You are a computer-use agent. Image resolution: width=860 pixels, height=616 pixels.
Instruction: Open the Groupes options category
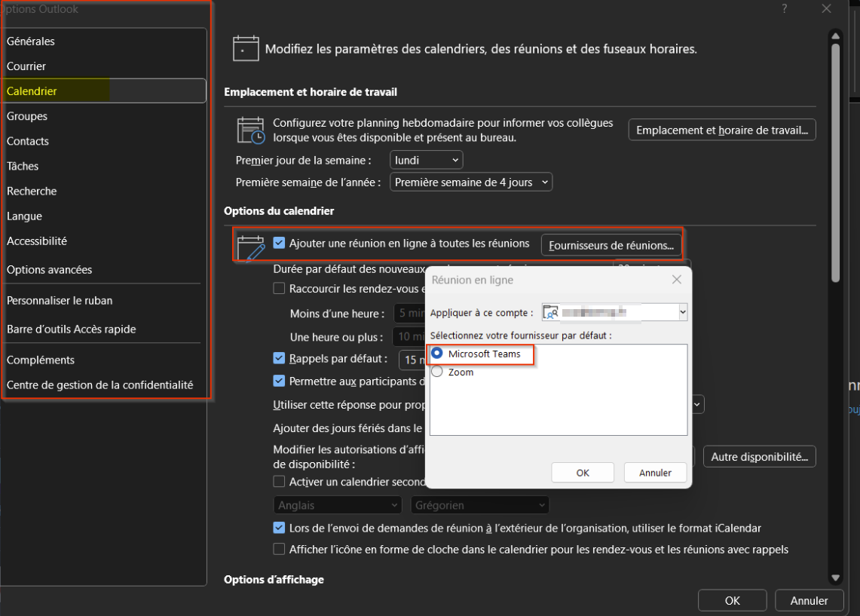pos(104,116)
